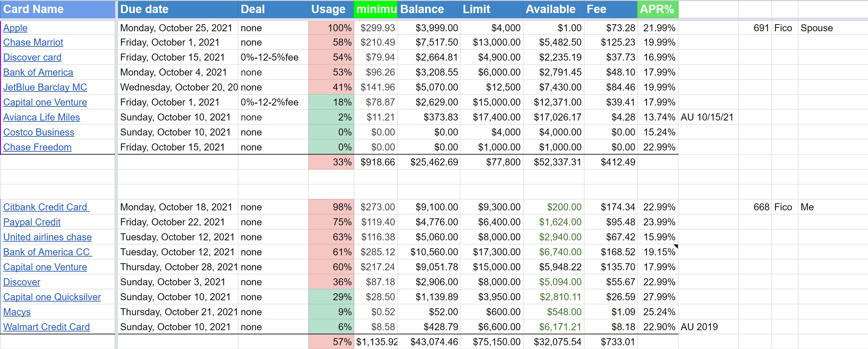The width and height of the screenshot is (868, 349).
Task: Click the $299.93 minimum payment cell
Action: coord(376,28)
